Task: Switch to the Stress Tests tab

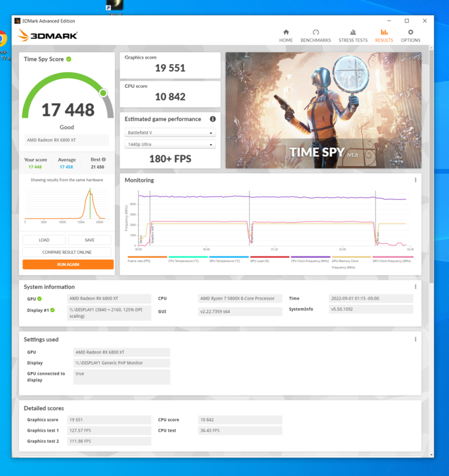Action: pyautogui.click(x=352, y=36)
